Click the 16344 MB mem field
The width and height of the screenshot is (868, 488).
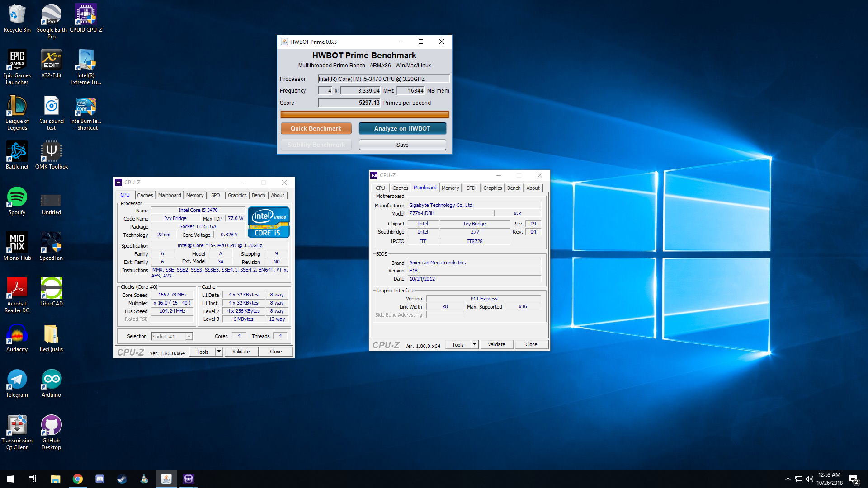(410, 90)
